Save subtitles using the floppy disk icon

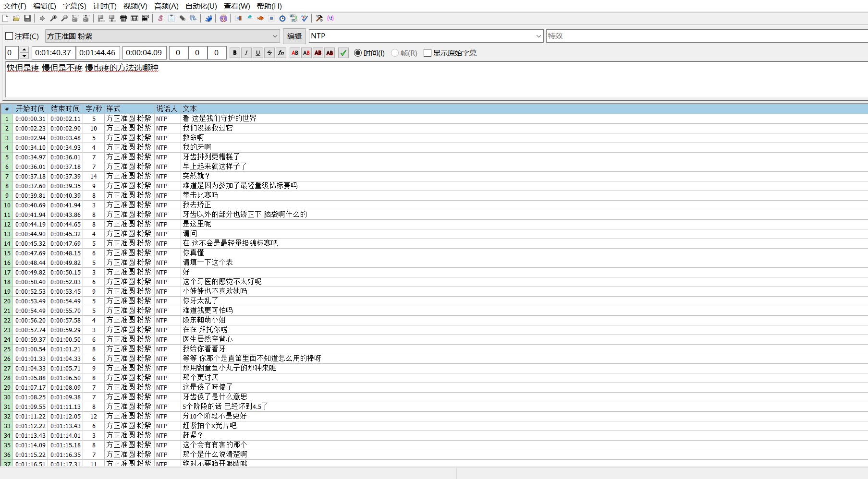[x=27, y=18]
